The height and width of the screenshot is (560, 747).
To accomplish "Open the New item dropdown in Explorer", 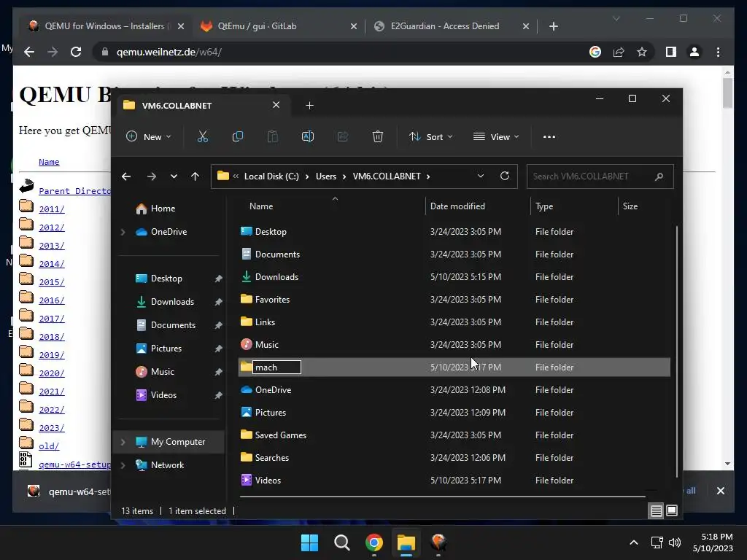I will click(149, 136).
